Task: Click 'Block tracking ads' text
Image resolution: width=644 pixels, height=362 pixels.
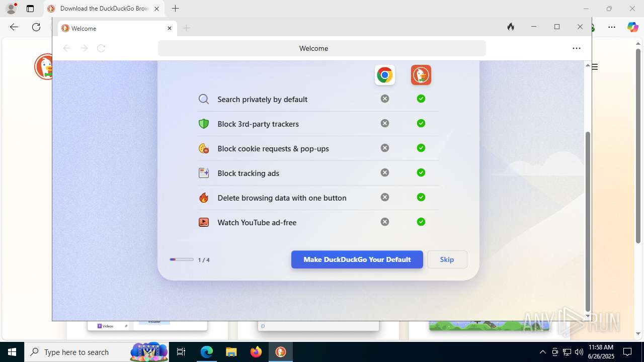Action: click(248, 173)
